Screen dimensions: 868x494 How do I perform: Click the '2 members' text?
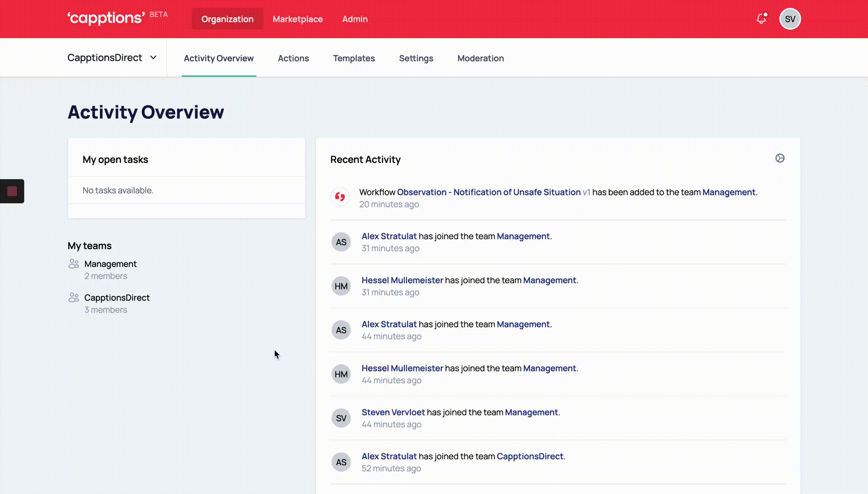pos(106,276)
